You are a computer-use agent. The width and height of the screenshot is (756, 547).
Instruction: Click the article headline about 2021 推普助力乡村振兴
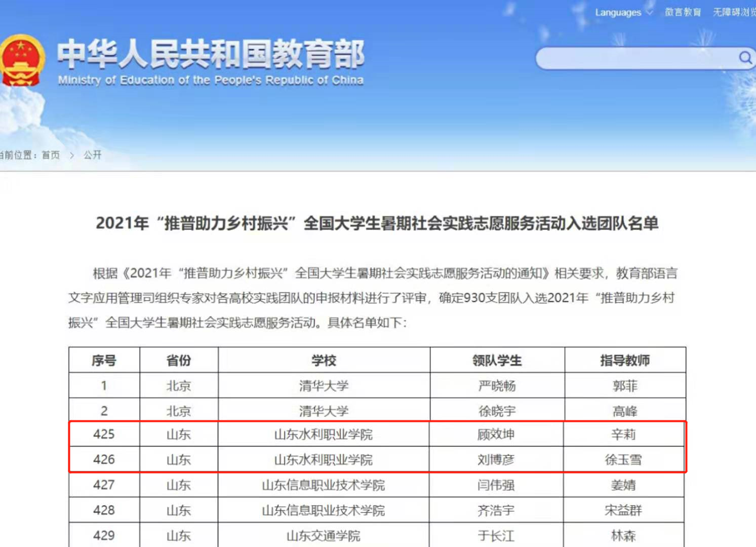click(x=377, y=223)
